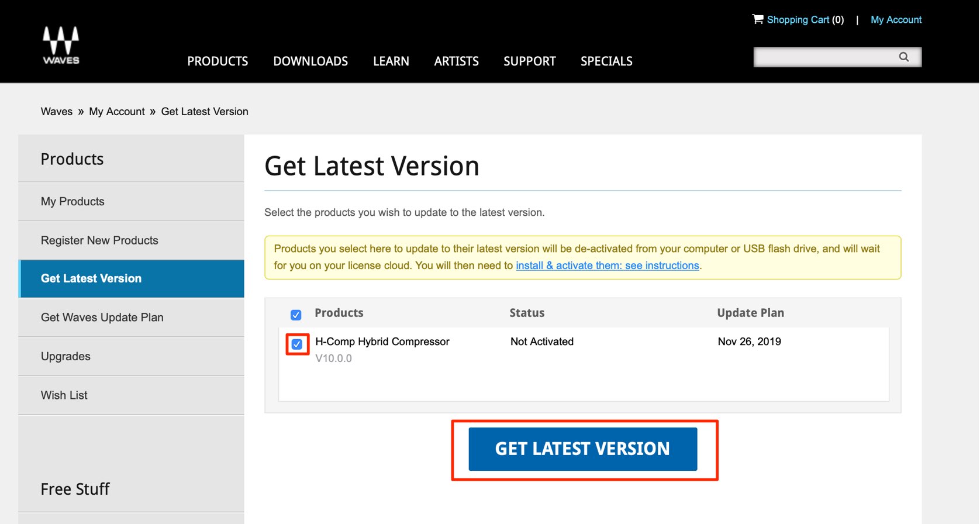Click the Nov 26, 2019 update plan date
The width and height of the screenshot is (980, 524).
point(750,342)
